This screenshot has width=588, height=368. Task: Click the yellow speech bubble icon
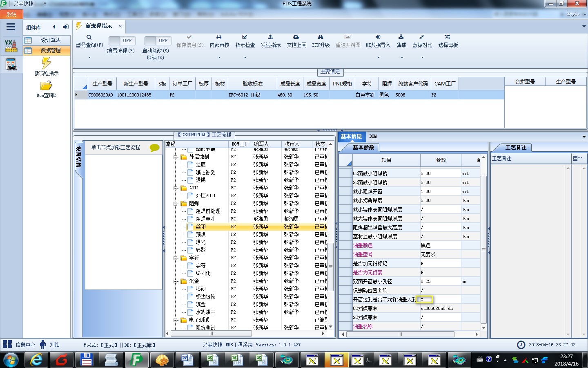155,148
